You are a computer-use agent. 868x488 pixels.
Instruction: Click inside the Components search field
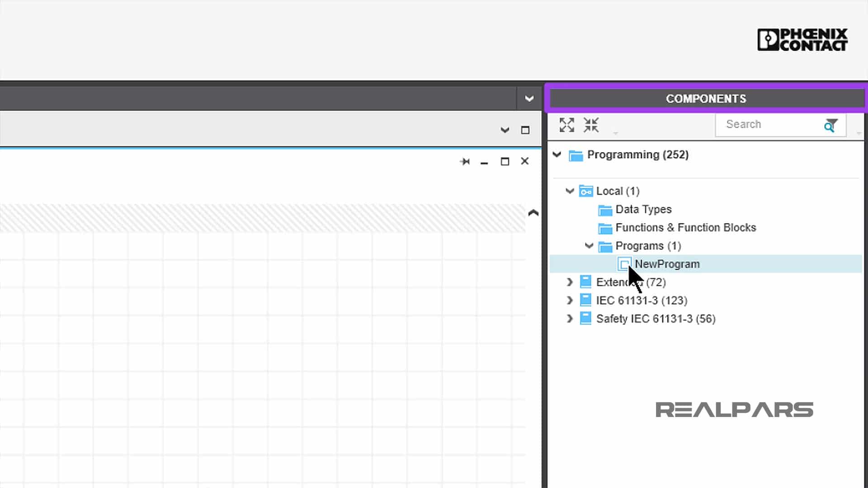(x=772, y=125)
